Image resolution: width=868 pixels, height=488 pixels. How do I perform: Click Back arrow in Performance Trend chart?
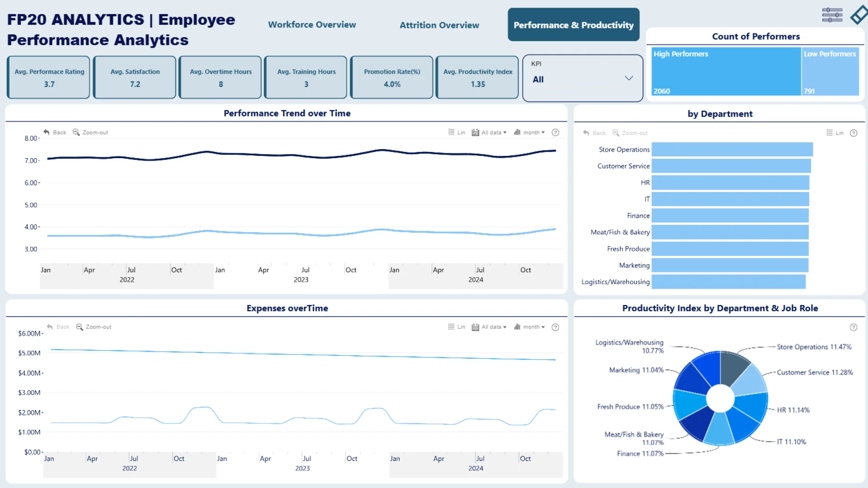pos(47,132)
